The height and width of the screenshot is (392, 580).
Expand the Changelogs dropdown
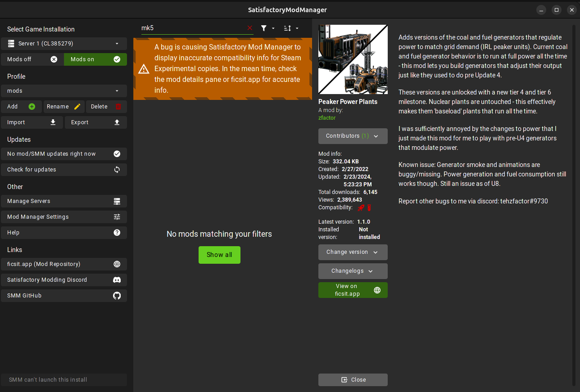click(x=353, y=271)
